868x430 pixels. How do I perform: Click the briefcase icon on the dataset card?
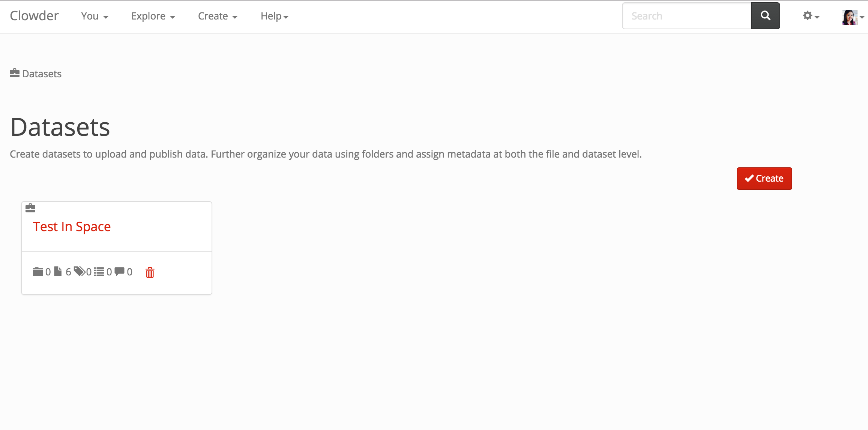[30, 208]
